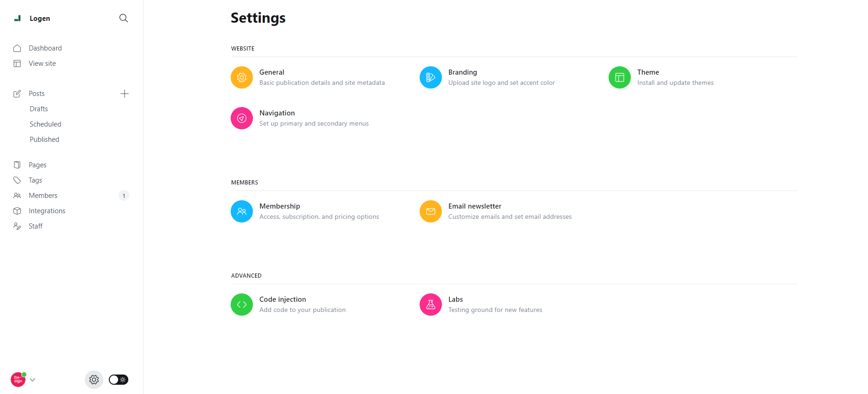Image resolution: width=868 pixels, height=394 pixels.
Task: Open the Branding palette icon
Action: pyautogui.click(x=431, y=77)
